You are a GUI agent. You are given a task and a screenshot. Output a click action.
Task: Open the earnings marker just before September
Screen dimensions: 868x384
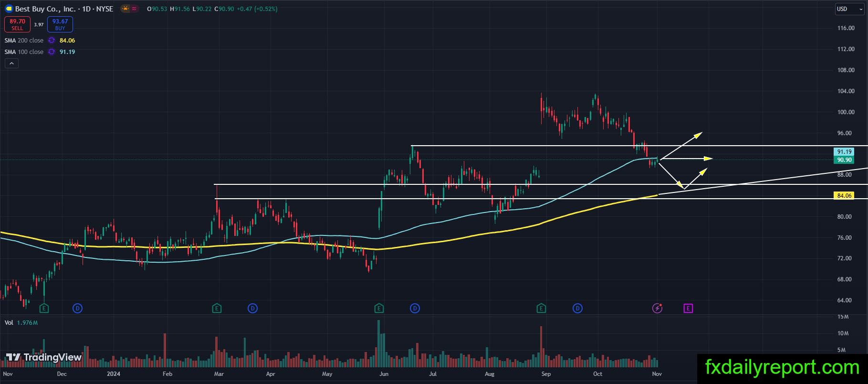[x=541, y=309]
